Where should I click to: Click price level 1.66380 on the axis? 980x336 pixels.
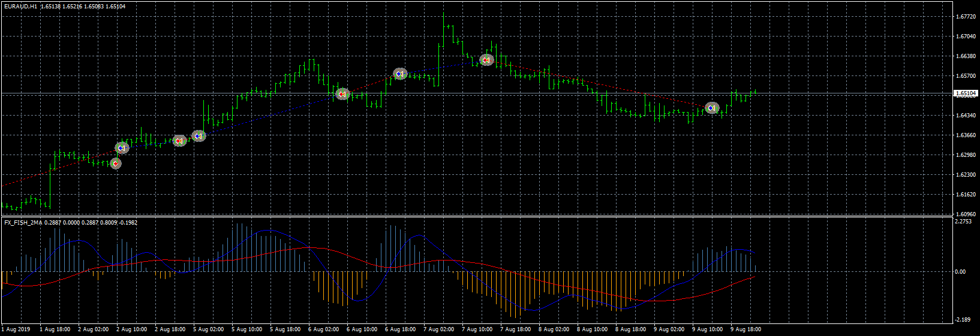point(964,56)
